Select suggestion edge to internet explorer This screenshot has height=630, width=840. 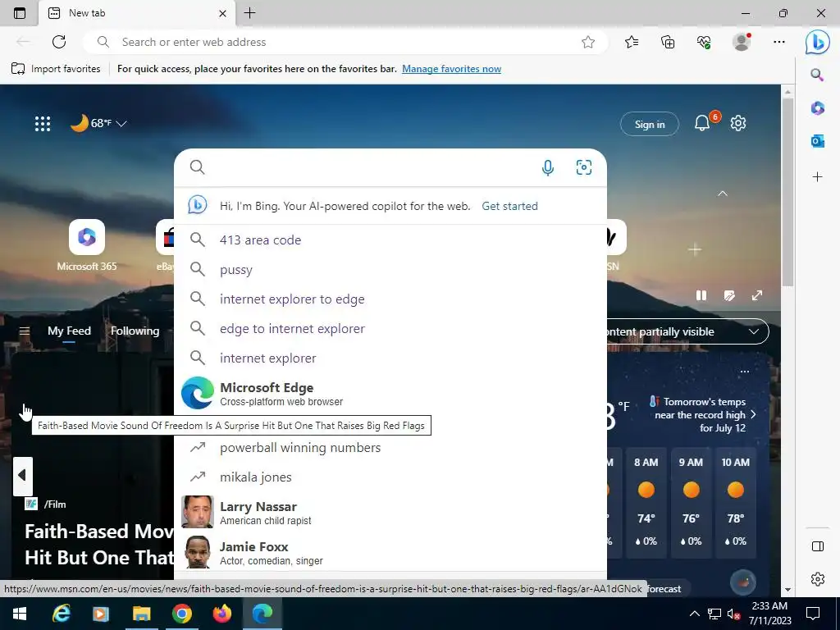pos(390,328)
